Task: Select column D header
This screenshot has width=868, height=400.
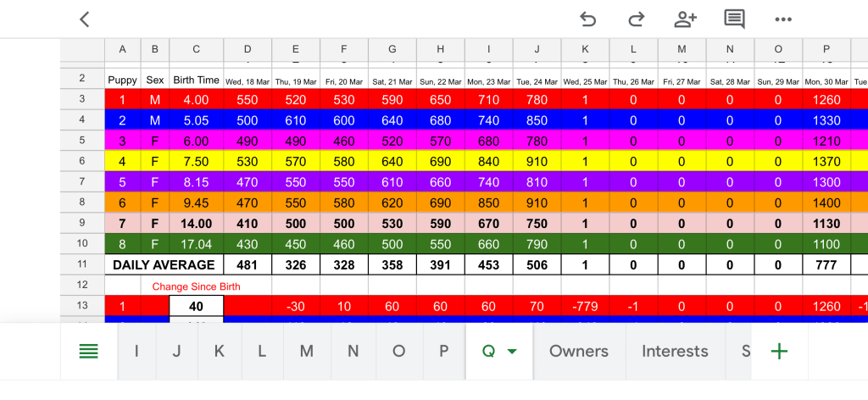Action: [248, 50]
